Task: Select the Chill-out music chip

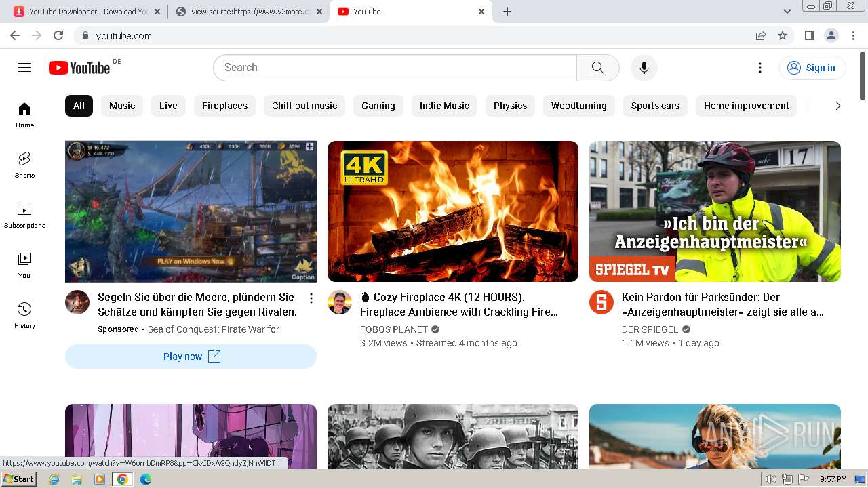Action: [304, 106]
